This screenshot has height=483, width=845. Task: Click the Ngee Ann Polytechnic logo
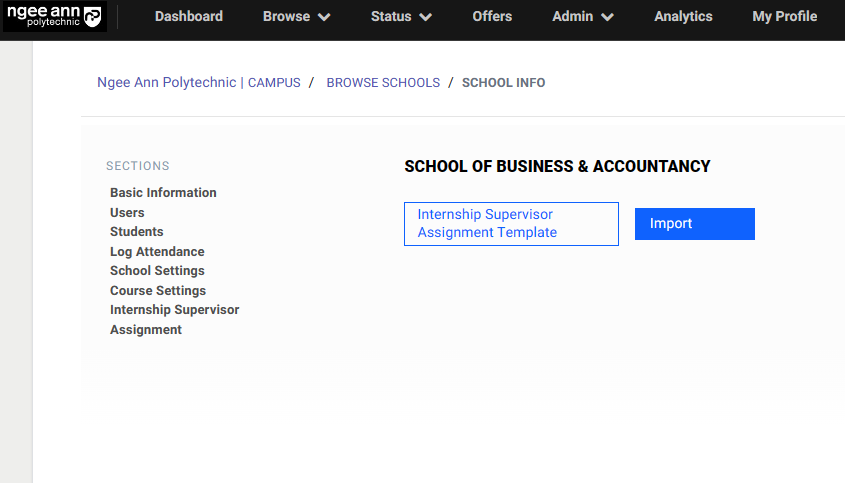(x=54, y=17)
